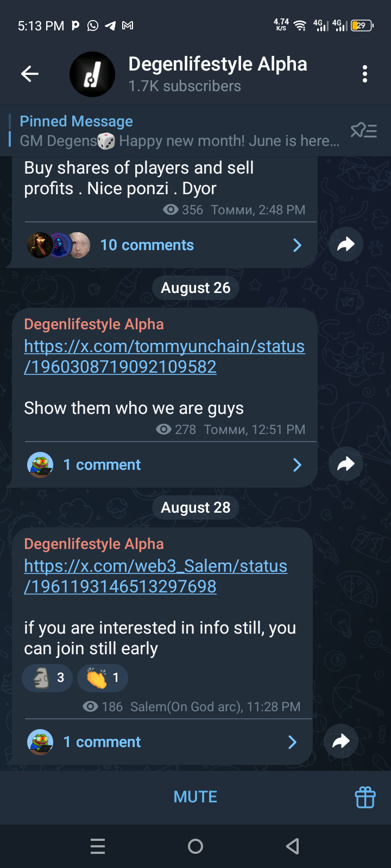The height and width of the screenshot is (868, 391).
Task: Share the tommyunchain link post
Action: tap(346, 464)
